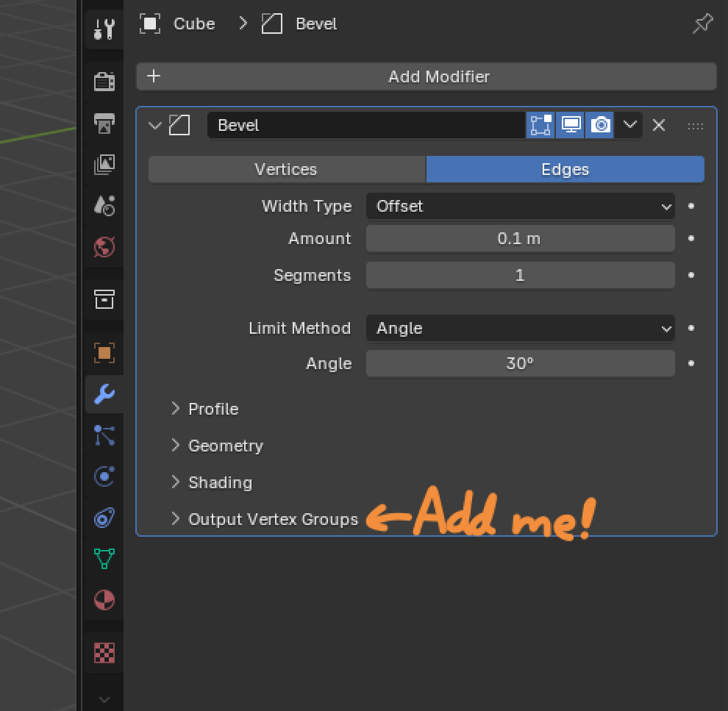Click the animate dot beside Amount

[x=691, y=238]
